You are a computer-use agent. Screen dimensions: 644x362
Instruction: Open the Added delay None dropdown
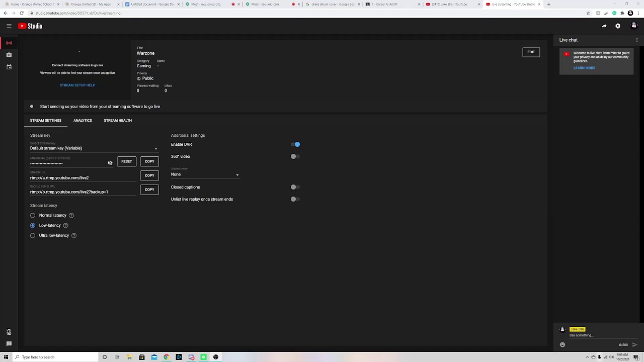[205, 174]
